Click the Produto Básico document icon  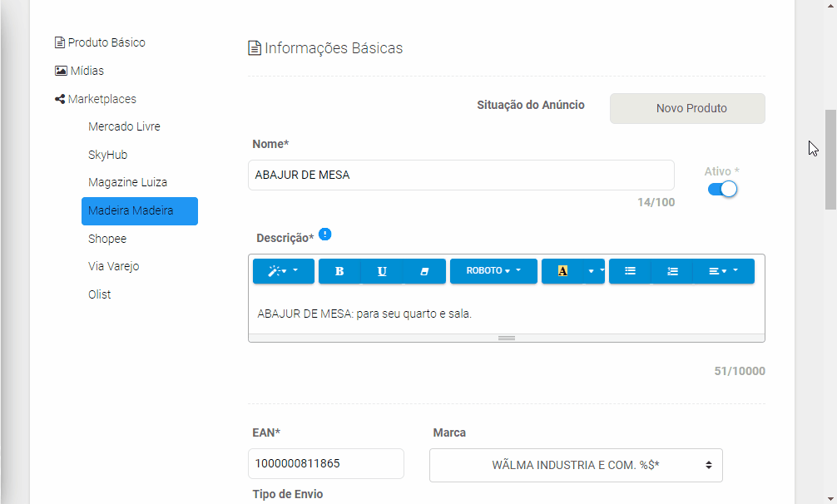tap(60, 42)
